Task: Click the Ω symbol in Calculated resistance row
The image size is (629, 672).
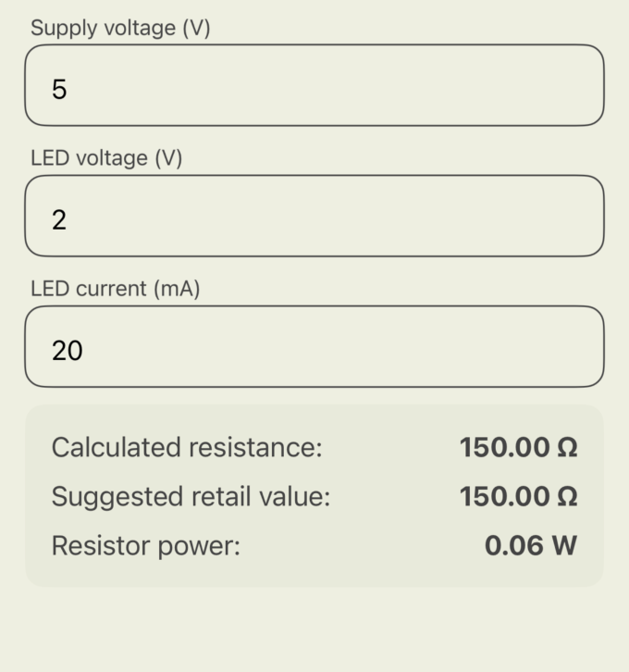Action: 567,448
